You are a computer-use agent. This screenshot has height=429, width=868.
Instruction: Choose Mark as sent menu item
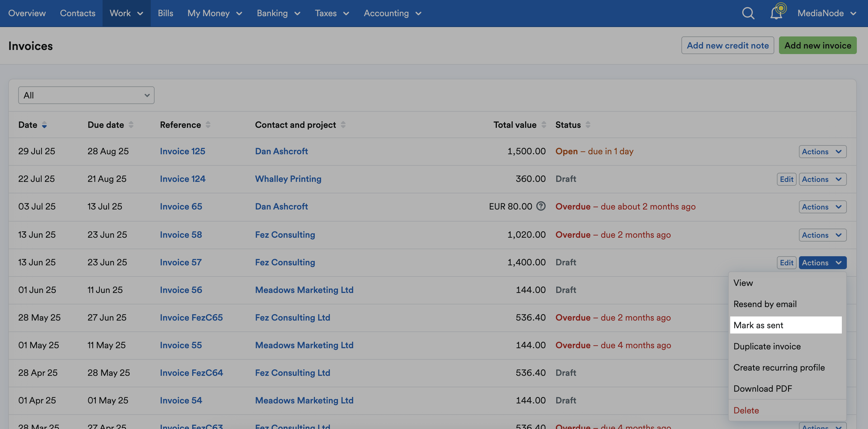coord(786,325)
